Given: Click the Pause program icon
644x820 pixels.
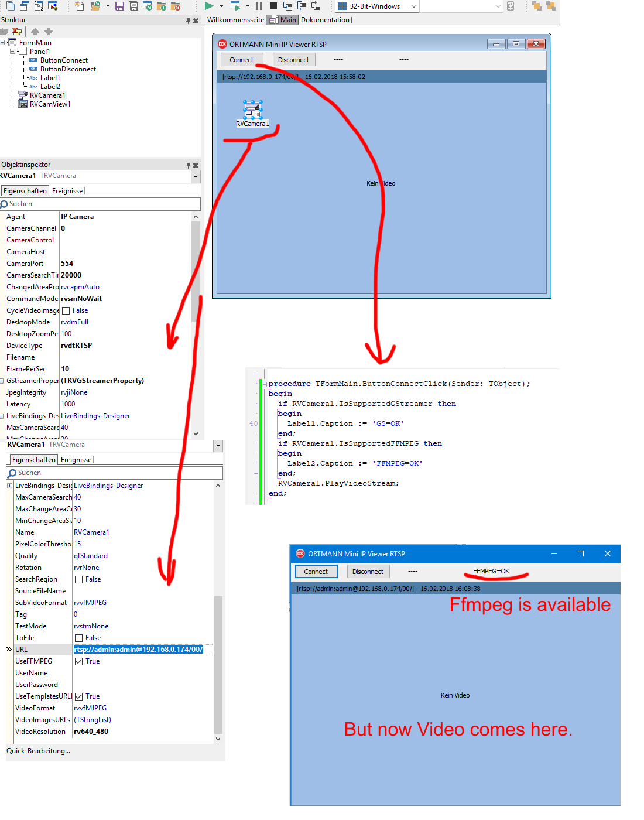Looking at the screenshot, I should point(259,6).
